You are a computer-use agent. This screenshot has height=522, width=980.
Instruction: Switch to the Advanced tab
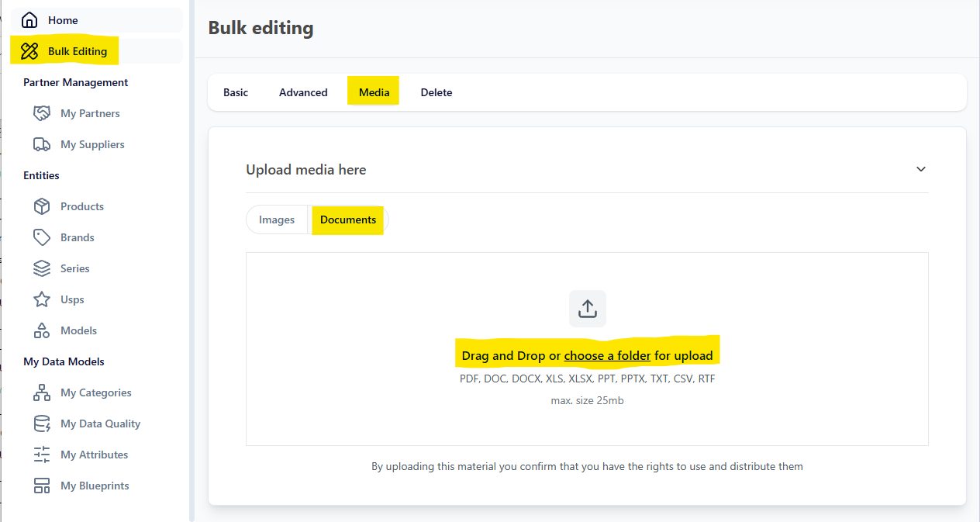pos(303,92)
